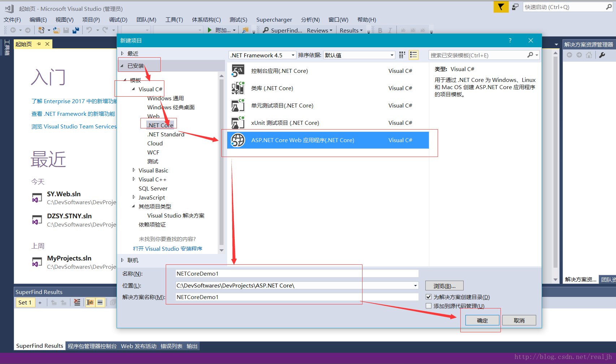This screenshot has width=616, height=364.
Task: Click the undo toolbar icon
Action: (89, 30)
